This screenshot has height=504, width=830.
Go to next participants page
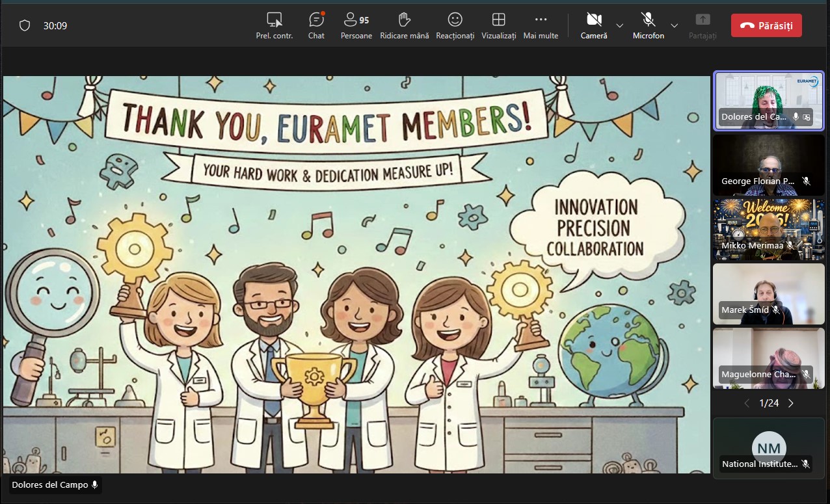click(791, 403)
